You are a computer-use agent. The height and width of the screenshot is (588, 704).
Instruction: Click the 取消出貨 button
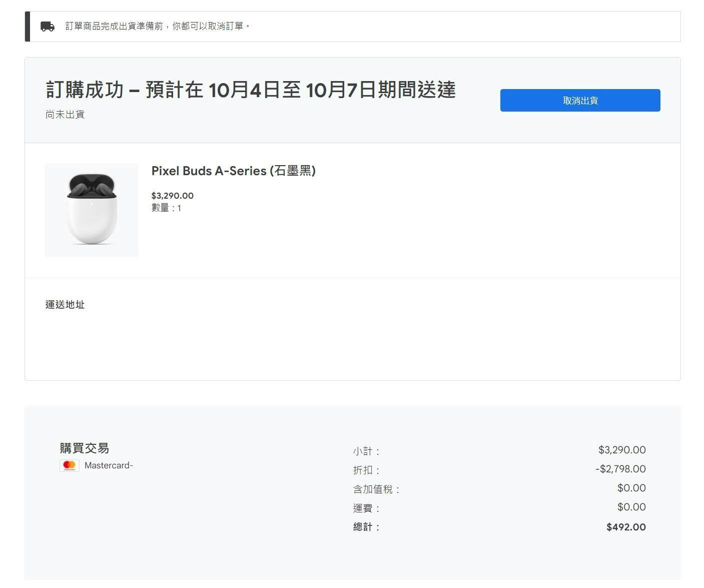click(580, 100)
